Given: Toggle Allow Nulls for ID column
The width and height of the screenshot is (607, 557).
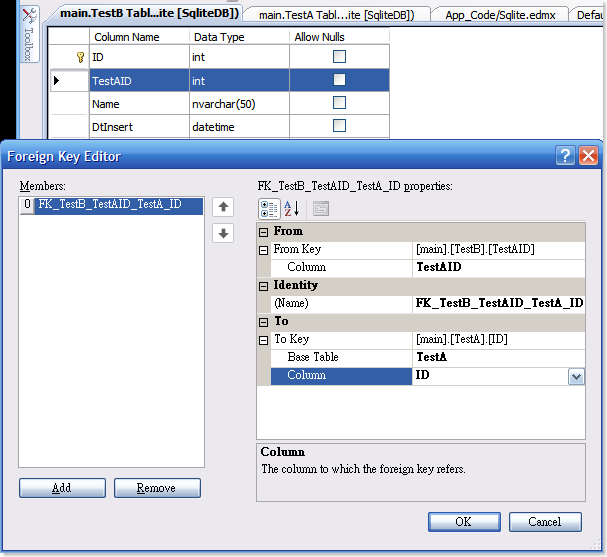Looking at the screenshot, I should pos(339,57).
